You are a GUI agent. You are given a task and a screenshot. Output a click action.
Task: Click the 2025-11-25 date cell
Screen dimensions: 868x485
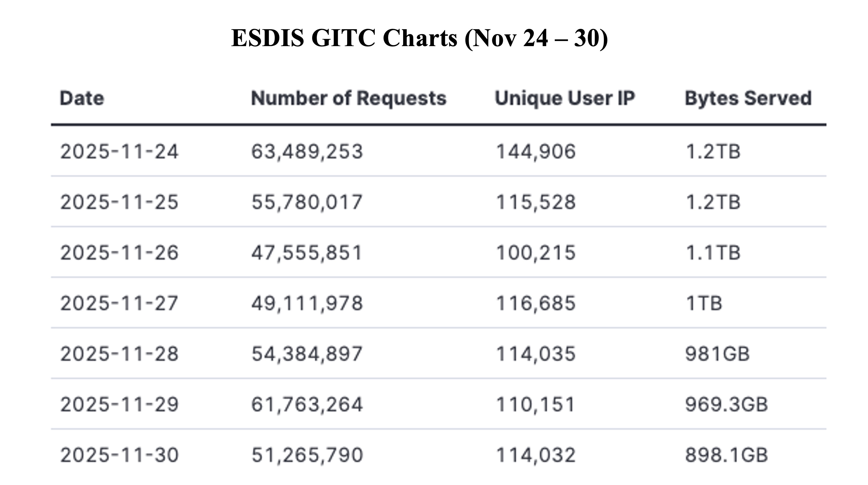(x=119, y=202)
